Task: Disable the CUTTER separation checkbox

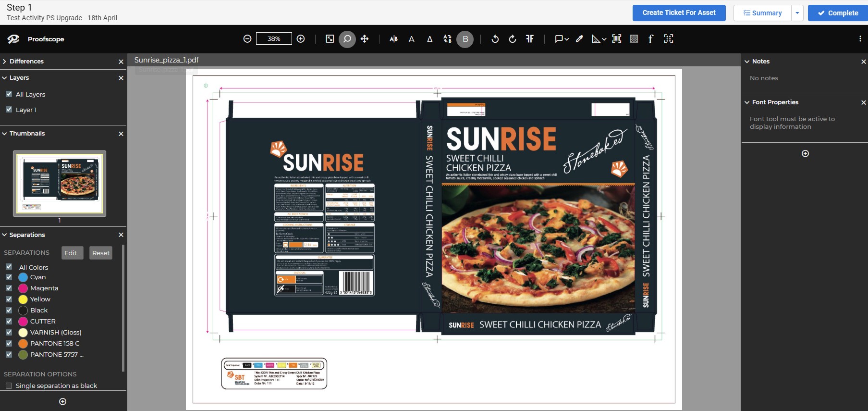Action: click(x=9, y=321)
